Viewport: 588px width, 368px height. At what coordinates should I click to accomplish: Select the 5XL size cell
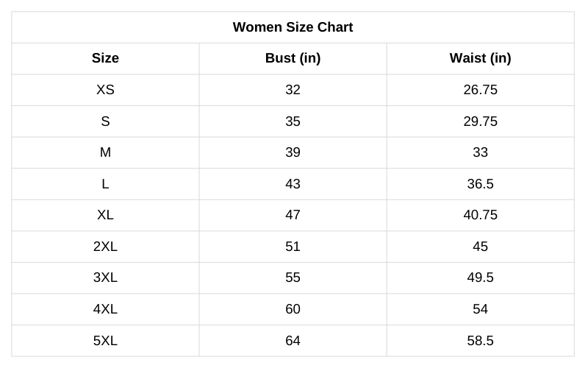pos(105,341)
